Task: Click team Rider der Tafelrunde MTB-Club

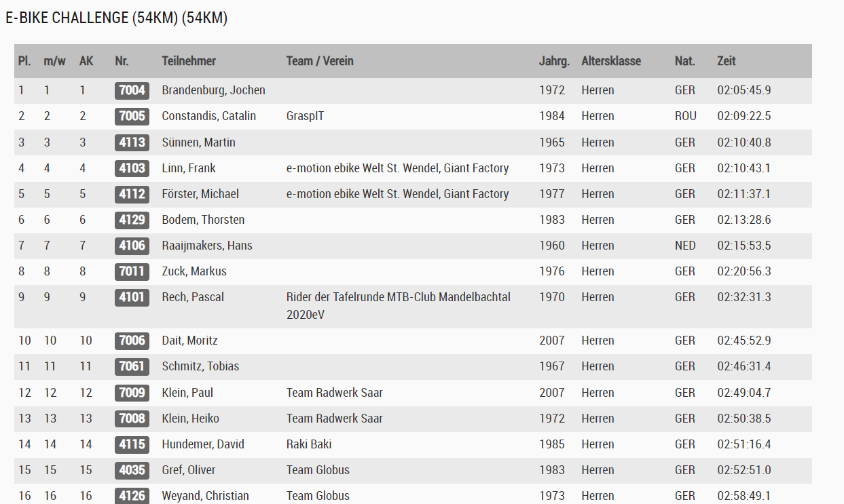Action: coord(398,297)
